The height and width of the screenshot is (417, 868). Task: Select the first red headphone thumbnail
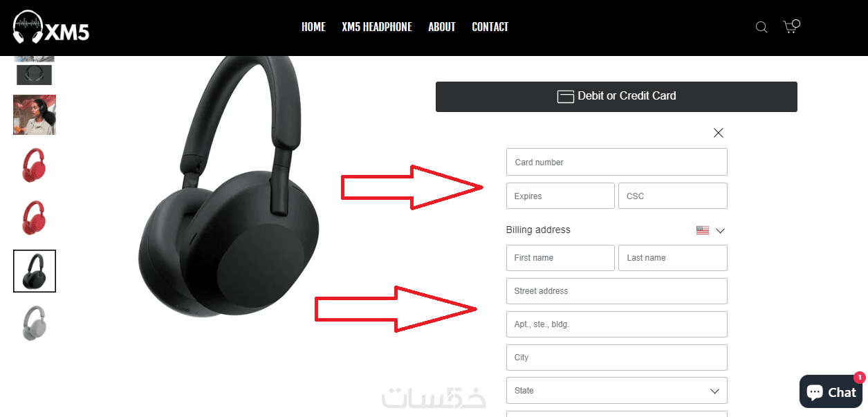[x=35, y=165]
